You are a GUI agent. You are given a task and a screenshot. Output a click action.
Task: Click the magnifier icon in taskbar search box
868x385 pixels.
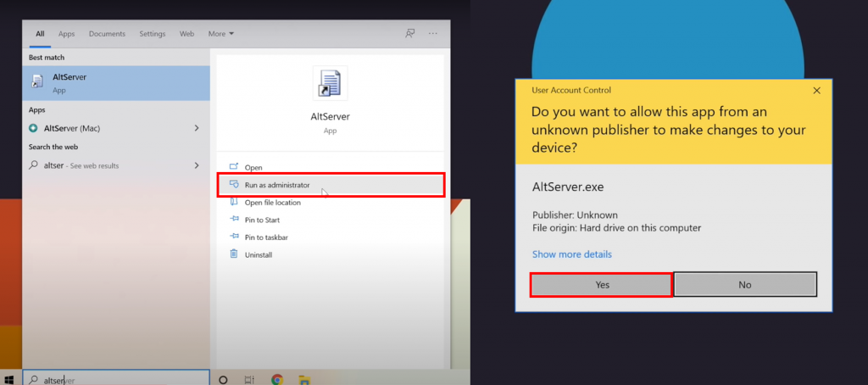click(33, 380)
